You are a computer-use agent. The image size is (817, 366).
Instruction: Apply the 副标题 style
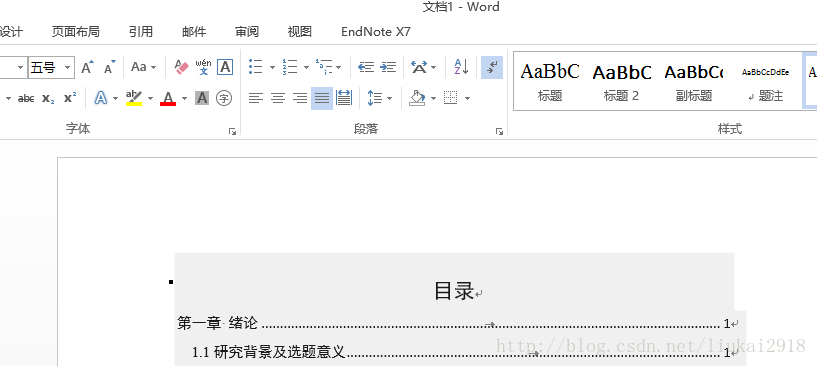click(694, 81)
